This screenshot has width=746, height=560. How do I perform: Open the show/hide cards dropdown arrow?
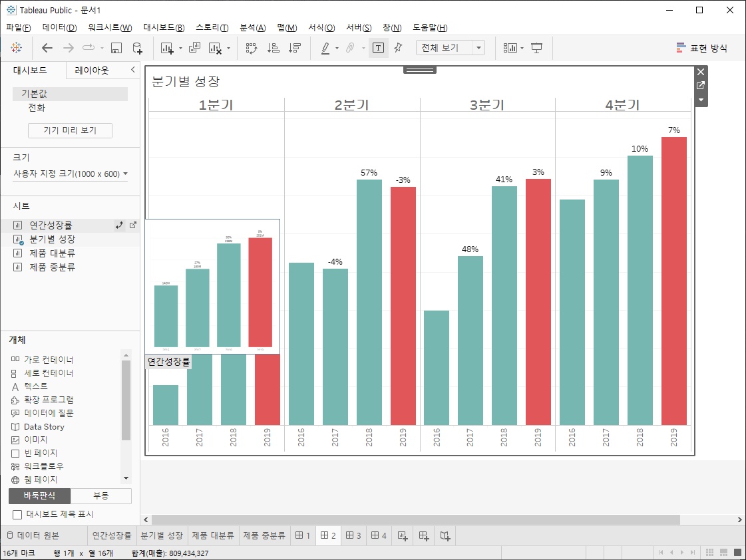[522, 48]
